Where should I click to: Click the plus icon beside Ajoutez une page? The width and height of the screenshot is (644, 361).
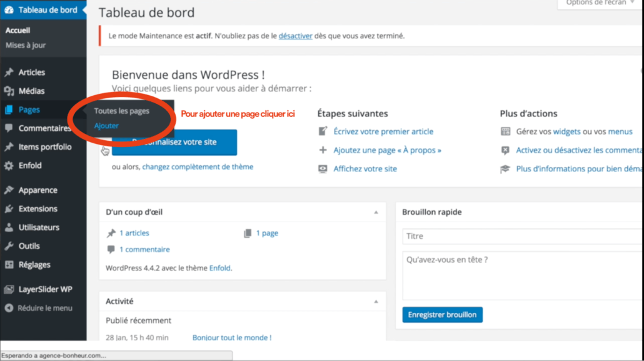[x=323, y=150]
